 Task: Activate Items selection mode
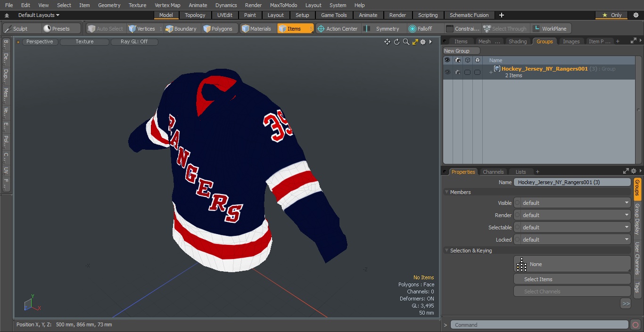click(295, 29)
